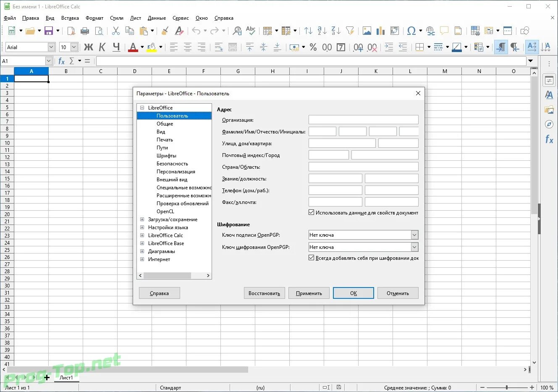
Task: Insert special character Omega icon
Action: click(411, 31)
